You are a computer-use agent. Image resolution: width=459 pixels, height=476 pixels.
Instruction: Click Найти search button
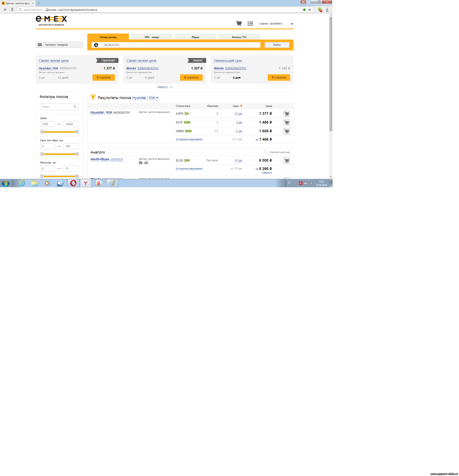point(277,45)
